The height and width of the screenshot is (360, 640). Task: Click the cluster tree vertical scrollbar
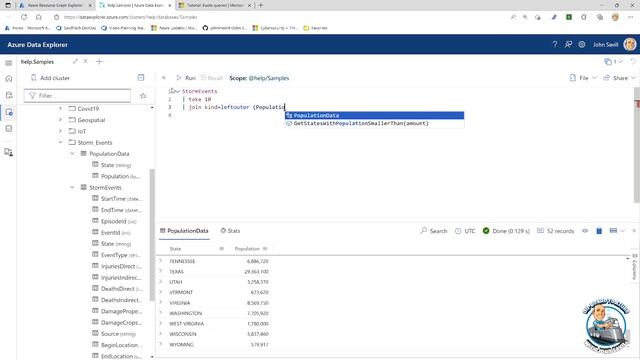pos(152,235)
